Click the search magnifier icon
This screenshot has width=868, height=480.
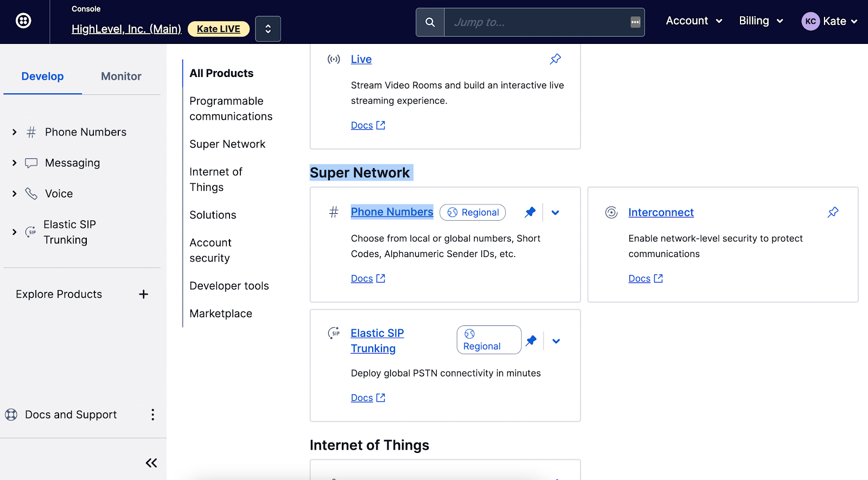coord(430,22)
